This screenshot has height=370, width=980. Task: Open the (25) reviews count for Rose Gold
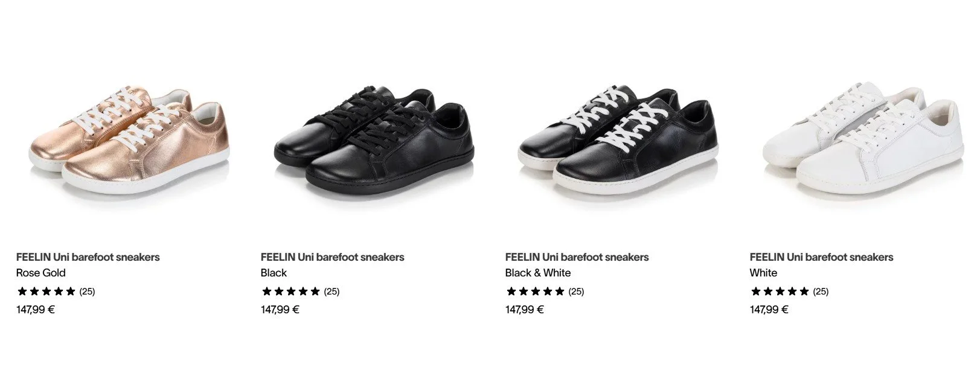click(x=88, y=292)
